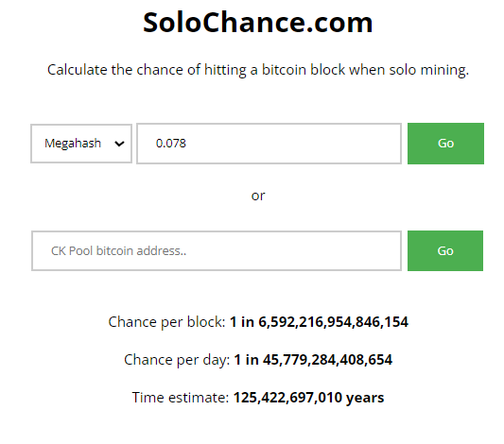
Task: Click the 1 in 6,592,216,954,846,154 value
Action: pos(320,322)
